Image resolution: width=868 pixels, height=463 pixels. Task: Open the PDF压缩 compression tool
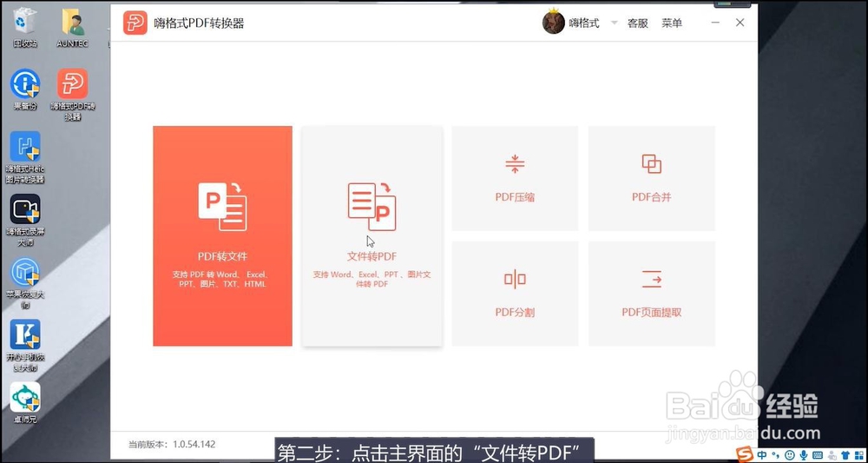click(x=515, y=178)
